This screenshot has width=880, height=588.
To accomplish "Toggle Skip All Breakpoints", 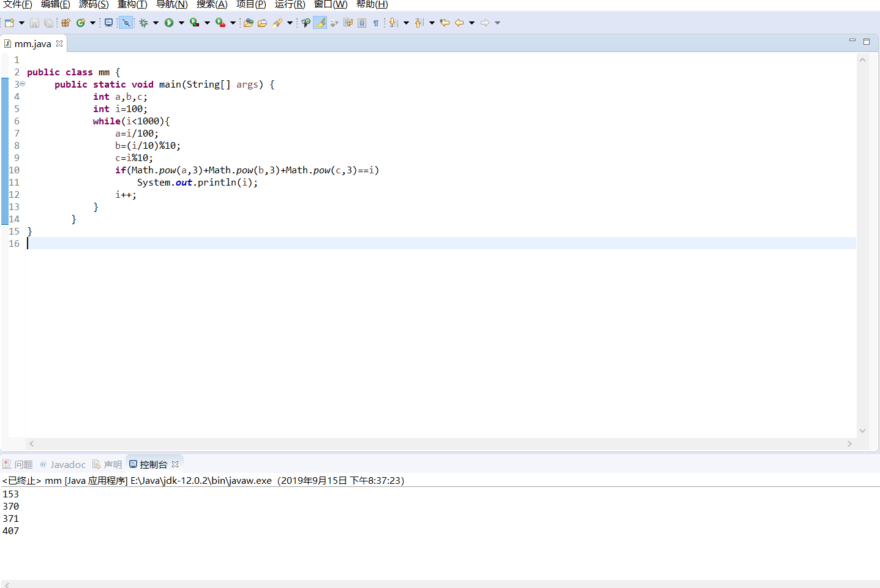I will [126, 23].
